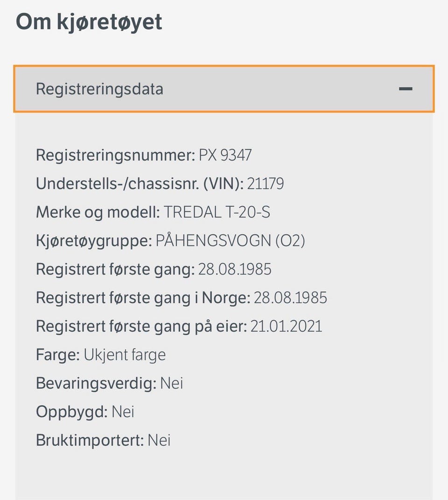Select the registration number PX 9347
The image size is (448, 500).
coord(225,155)
